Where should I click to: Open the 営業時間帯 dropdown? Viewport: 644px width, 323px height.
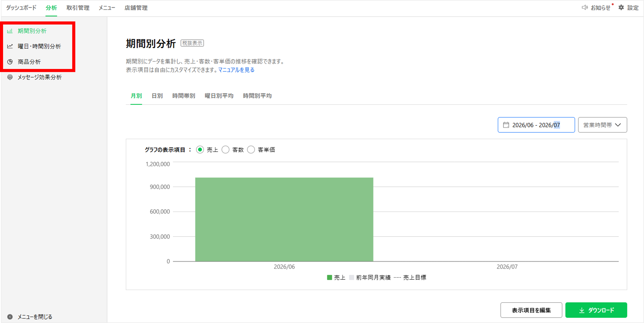click(602, 125)
